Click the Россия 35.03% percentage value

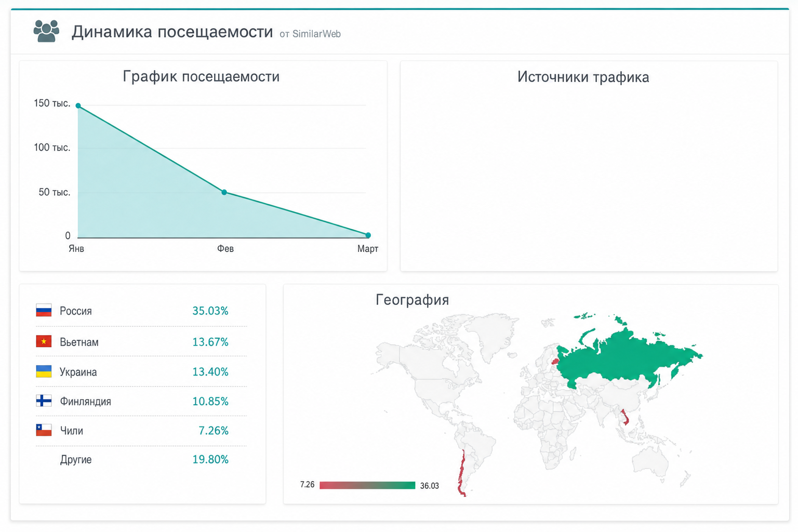pyautogui.click(x=210, y=311)
